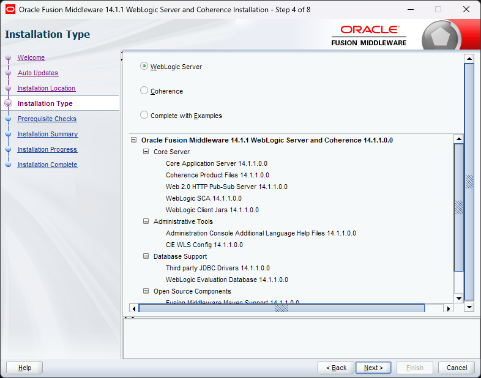
Task: Collapse the Oracle Fusion Middleware root node
Action: tap(134, 140)
